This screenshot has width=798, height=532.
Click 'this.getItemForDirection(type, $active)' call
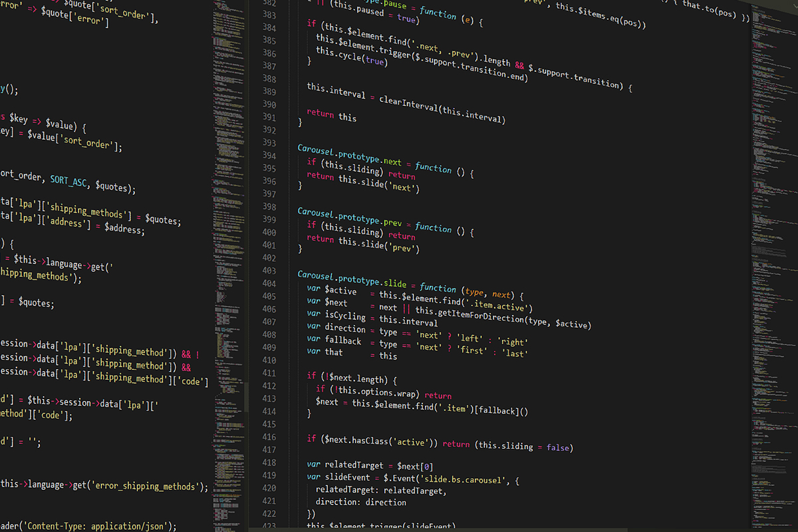[x=503, y=317]
